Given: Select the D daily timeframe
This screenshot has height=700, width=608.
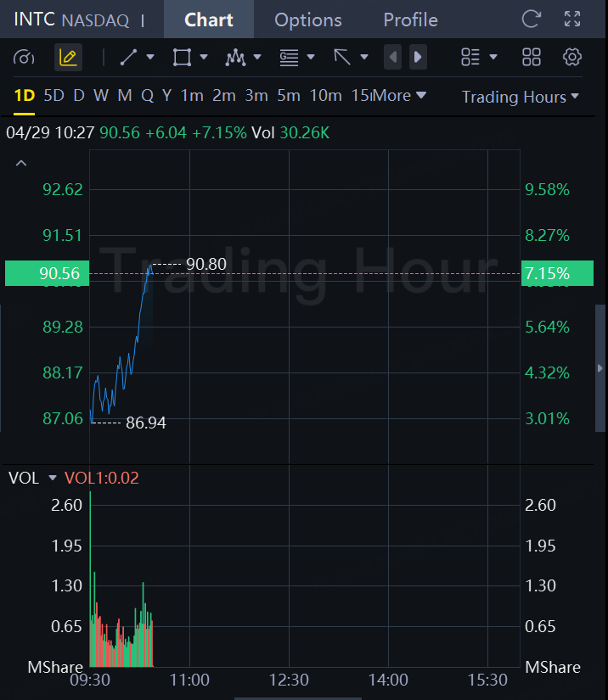Looking at the screenshot, I should 79,96.
